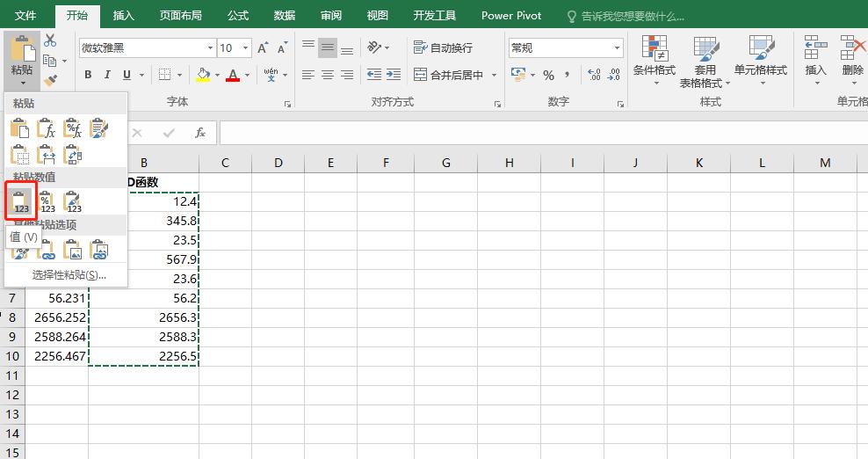The width and height of the screenshot is (868, 459).
Task: Toggle align right
Action: (347, 74)
